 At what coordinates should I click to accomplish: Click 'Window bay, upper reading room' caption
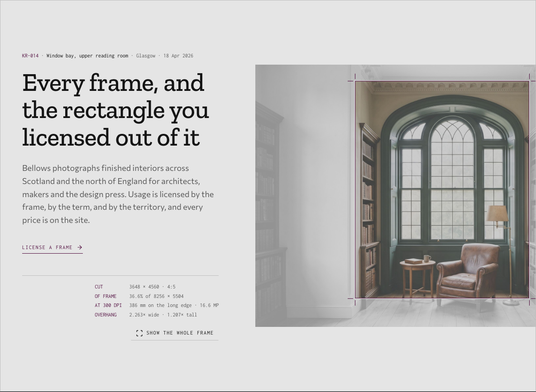pyautogui.click(x=87, y=56)
